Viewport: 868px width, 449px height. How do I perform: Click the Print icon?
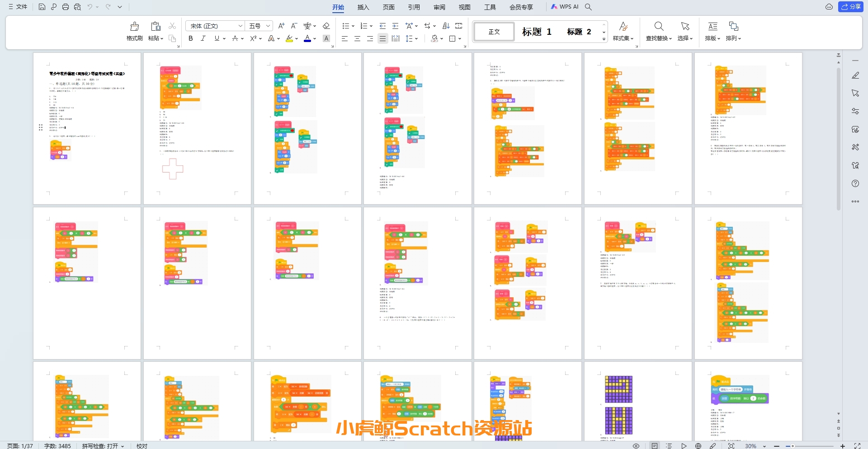point(66,7)
